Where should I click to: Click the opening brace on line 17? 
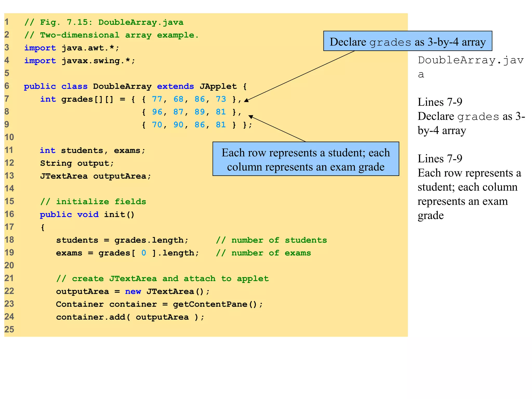coord(43,227)
